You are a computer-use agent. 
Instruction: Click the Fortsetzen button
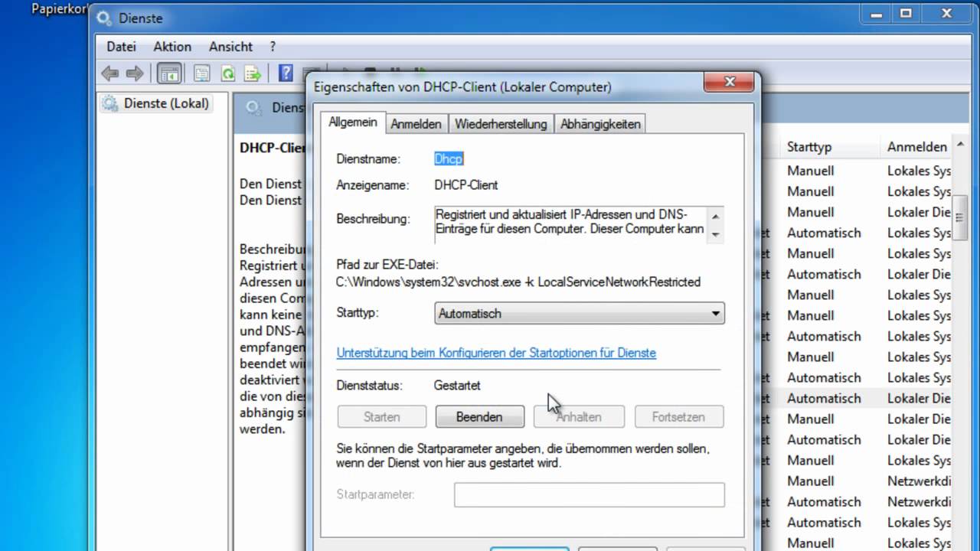click(678, 417)
